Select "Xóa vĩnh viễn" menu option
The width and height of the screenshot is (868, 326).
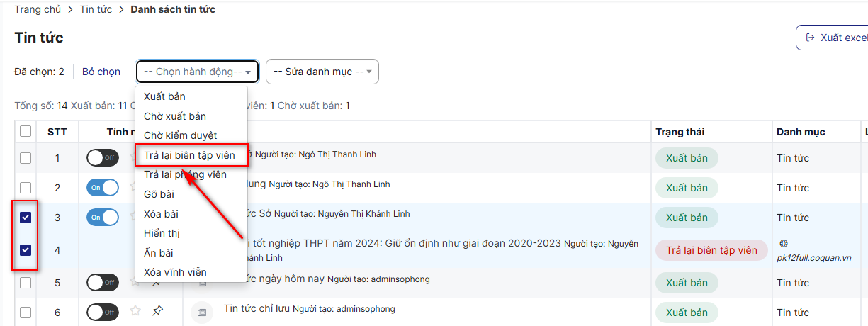pos(175,272)
